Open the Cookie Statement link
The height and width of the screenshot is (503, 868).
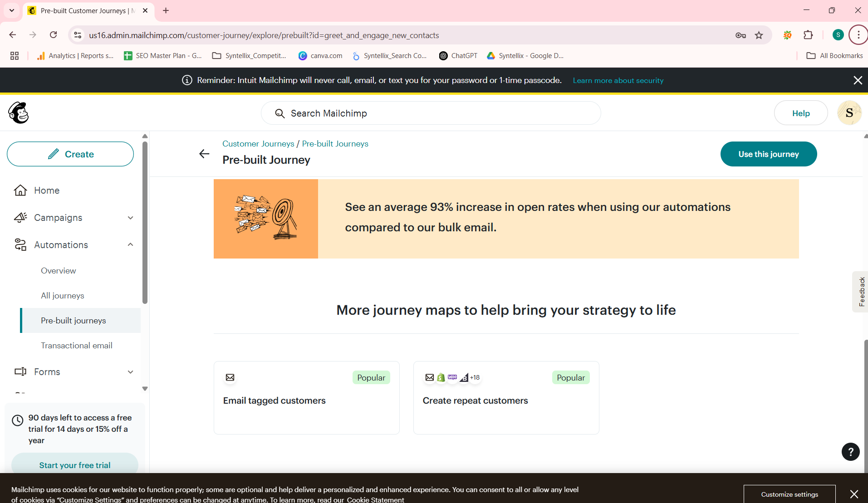pos(375,499)
